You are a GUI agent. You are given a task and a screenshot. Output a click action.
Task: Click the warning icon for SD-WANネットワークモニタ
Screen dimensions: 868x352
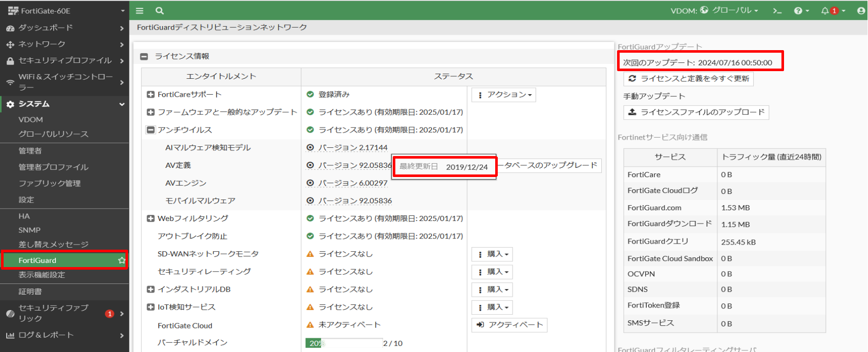[310, 254]
